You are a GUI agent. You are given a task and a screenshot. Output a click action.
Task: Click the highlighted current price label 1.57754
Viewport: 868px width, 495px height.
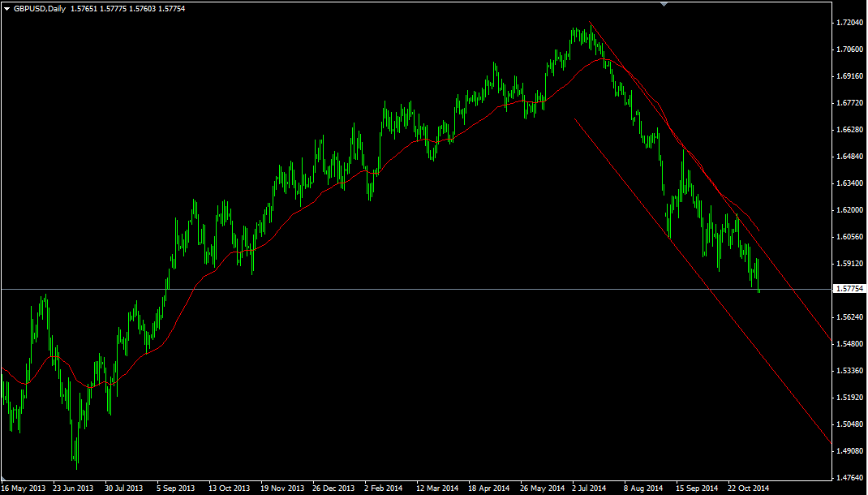(x=849, y=289)
